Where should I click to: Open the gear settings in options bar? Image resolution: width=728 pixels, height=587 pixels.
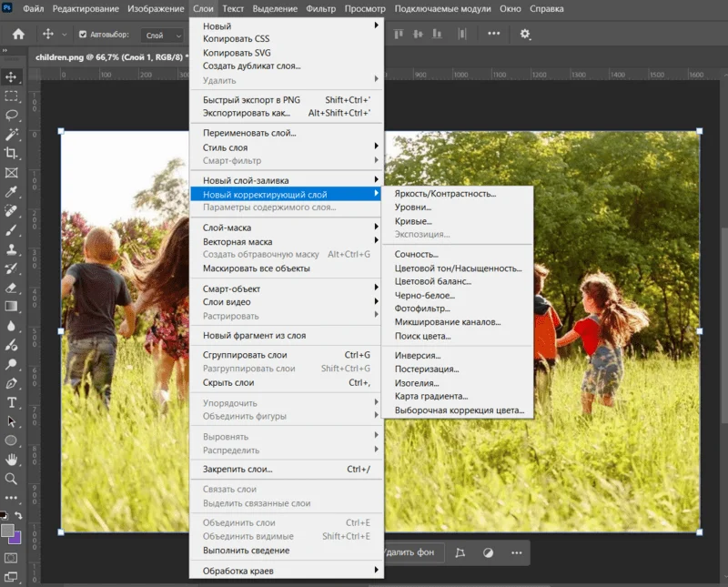click(x=525, y=34)
